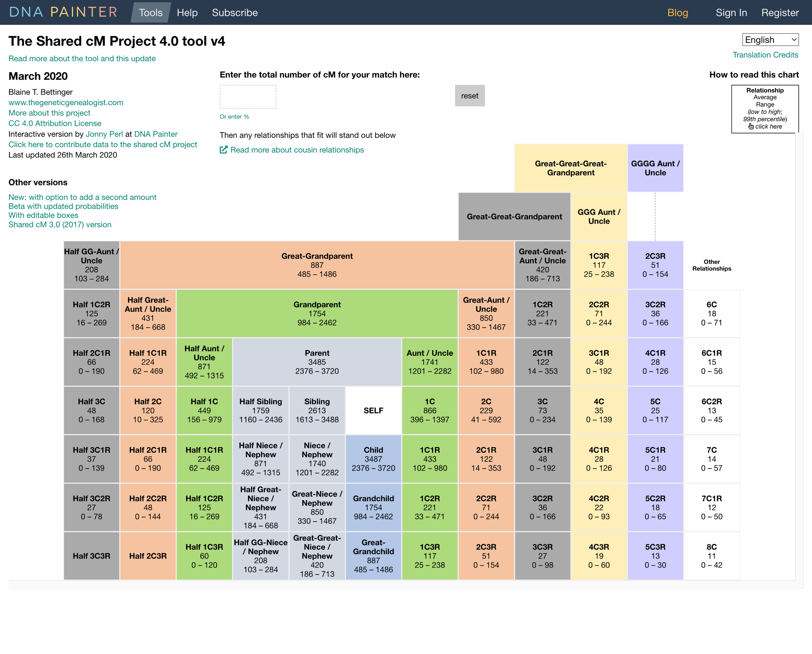Screen dimensions: 812x654
Task: Select the Half 1C 449 cell
Action: coord(204,411)
